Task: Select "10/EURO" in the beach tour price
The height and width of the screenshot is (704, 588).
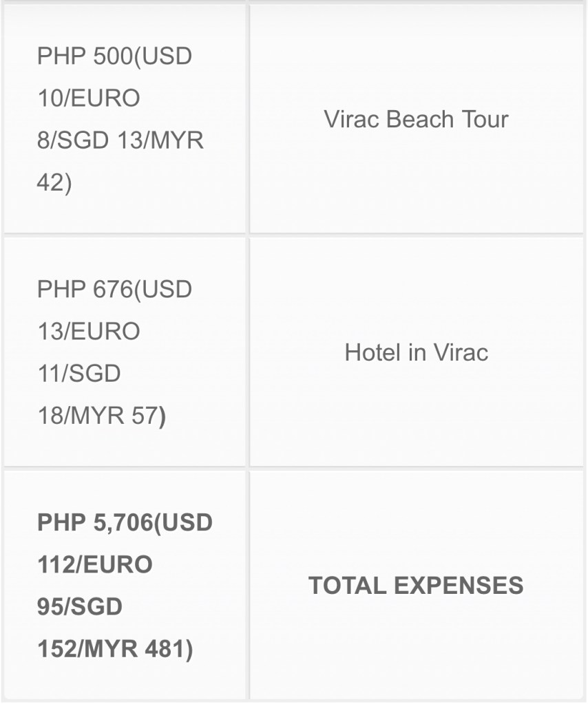Action: [88, 98]
